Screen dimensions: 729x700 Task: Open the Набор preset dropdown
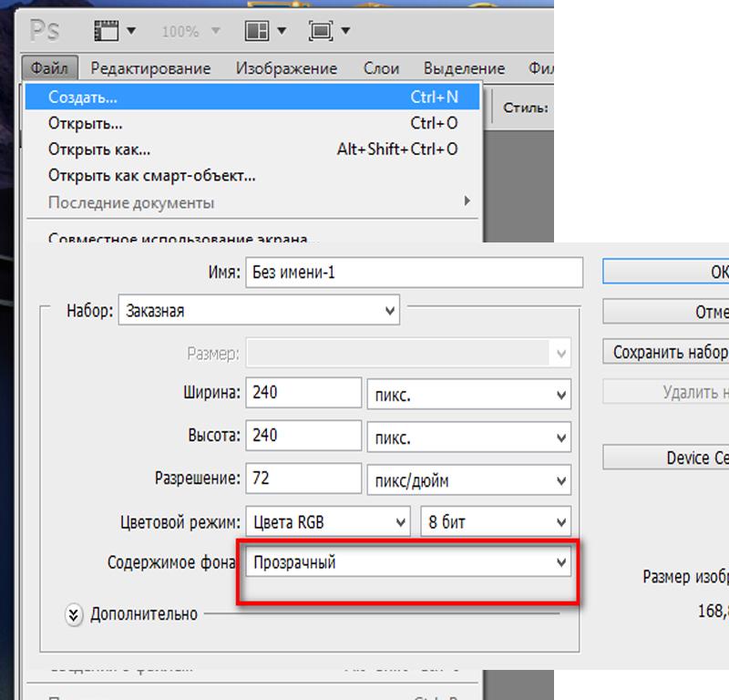[x=259, y=310]
